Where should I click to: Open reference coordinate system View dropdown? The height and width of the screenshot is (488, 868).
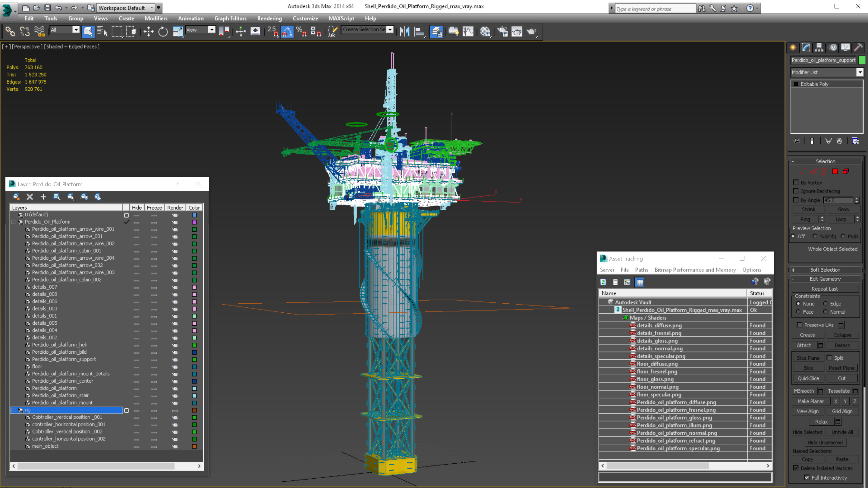coord(212,30)
